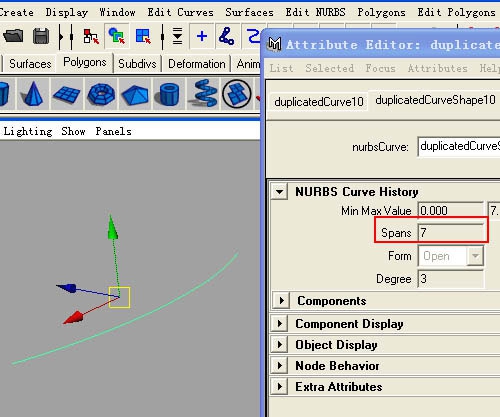Select by component type mode icon
The height and width of the screenshot is (417, 500).
[x=143, y=36]
